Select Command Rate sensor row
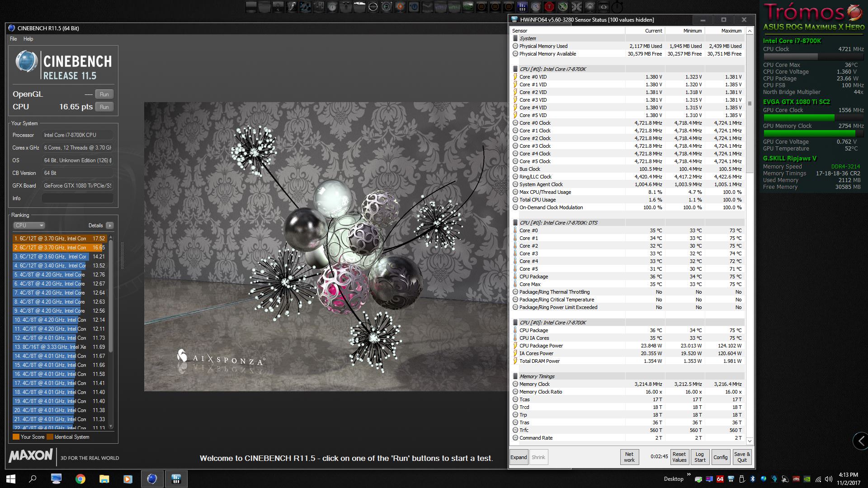Viewport: 868px width, 488px height. [627, 438]
